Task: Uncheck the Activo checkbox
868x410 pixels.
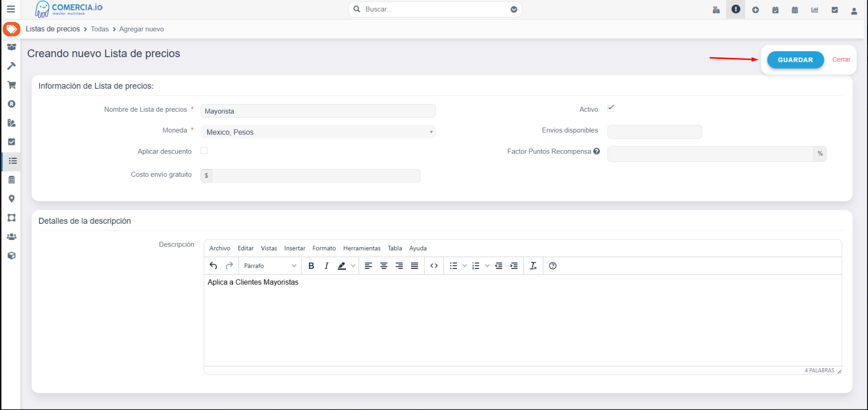Action: pos(611,108)
